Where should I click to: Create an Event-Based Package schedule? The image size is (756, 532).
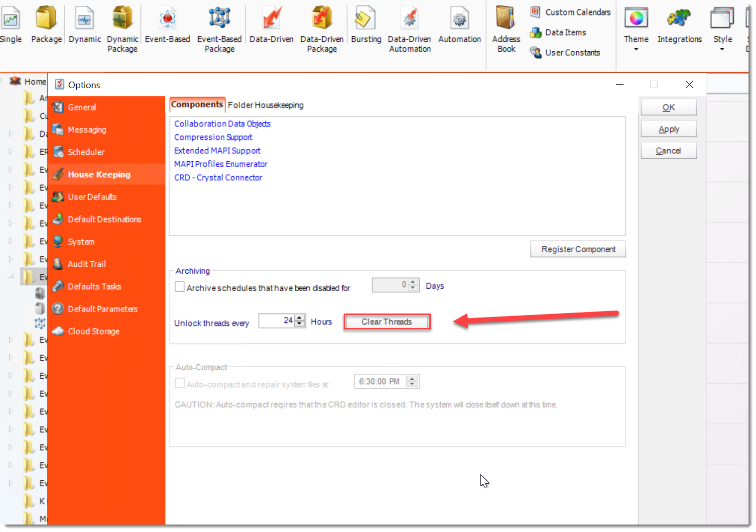219,20
